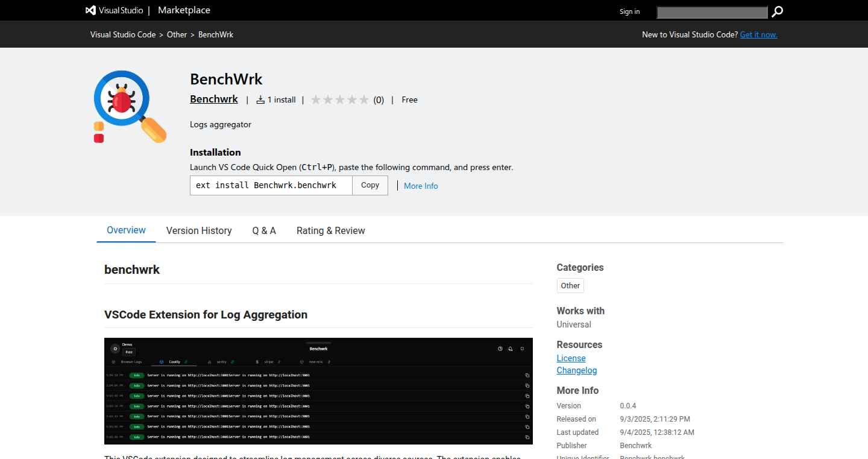Open the Marketplace home link
This screenshot has height=459, width=868.
(184, 10)
